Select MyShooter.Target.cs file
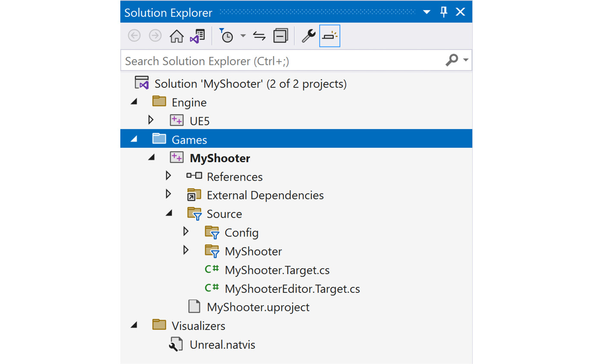The image size is (593, 364). tap(277, 270)
